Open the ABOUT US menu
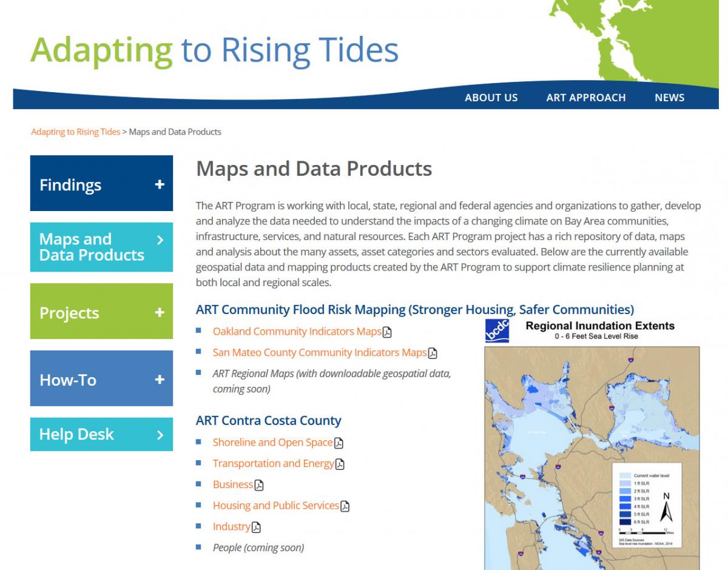 [491, 98]
